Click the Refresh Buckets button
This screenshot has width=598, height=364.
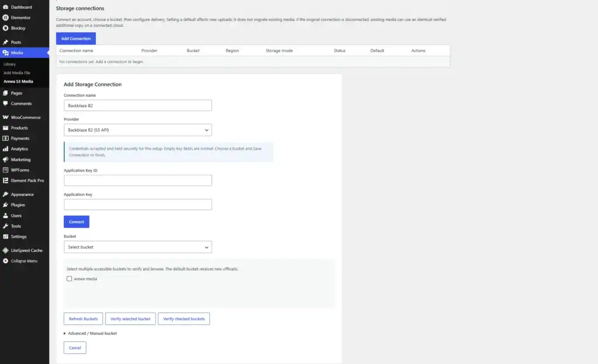pyautogui.click(x=83, y=318)
